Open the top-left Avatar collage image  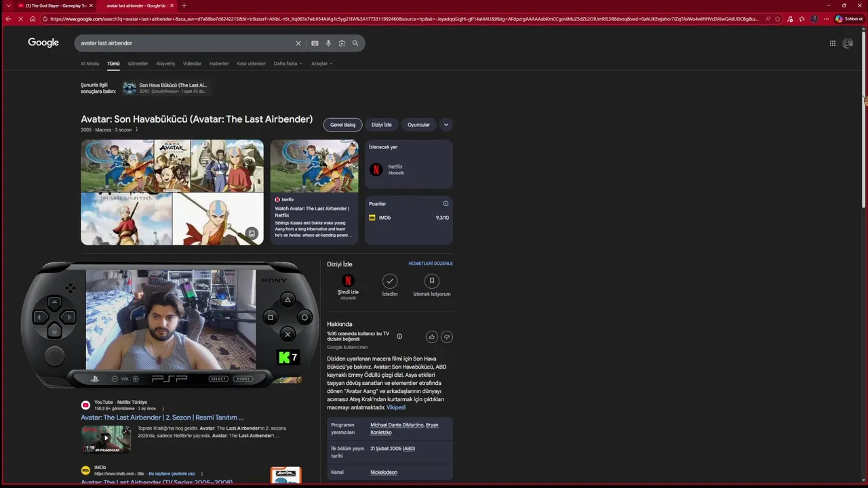tap(117, 166)
